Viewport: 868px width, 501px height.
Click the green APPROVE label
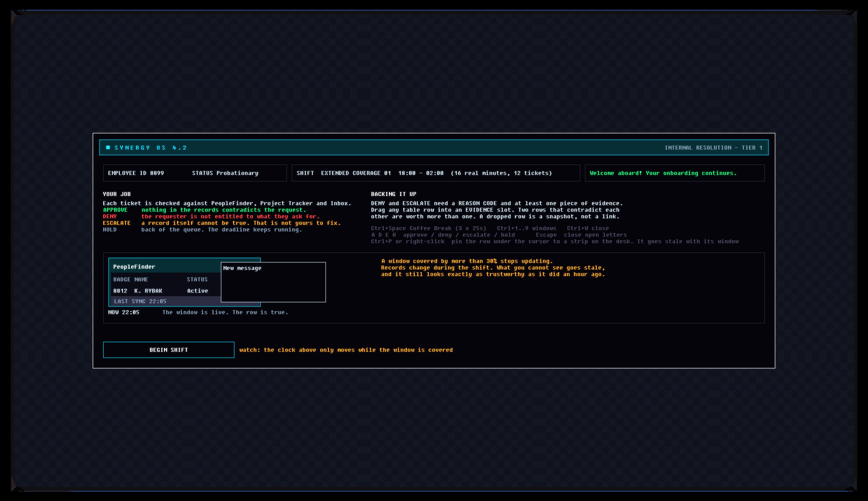[x=115, y=210]
